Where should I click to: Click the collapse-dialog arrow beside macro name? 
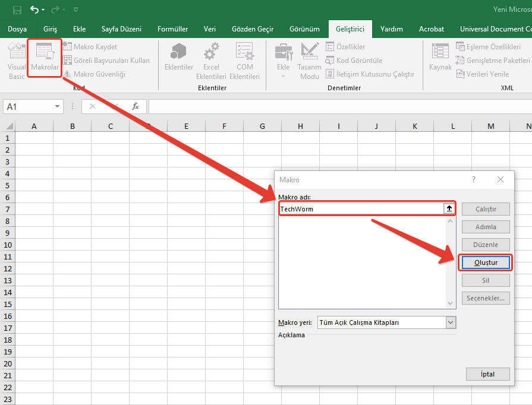point(449,209)
